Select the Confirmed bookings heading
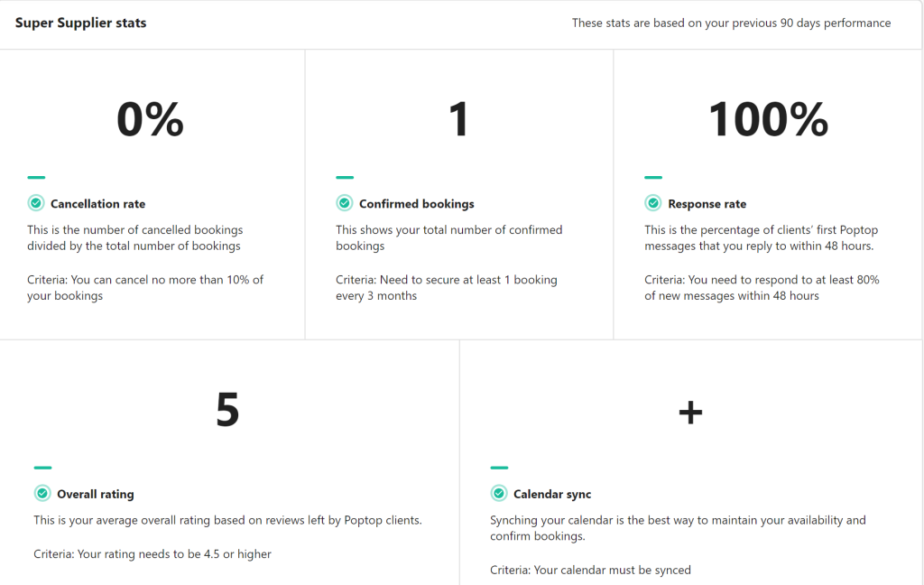 416,204
